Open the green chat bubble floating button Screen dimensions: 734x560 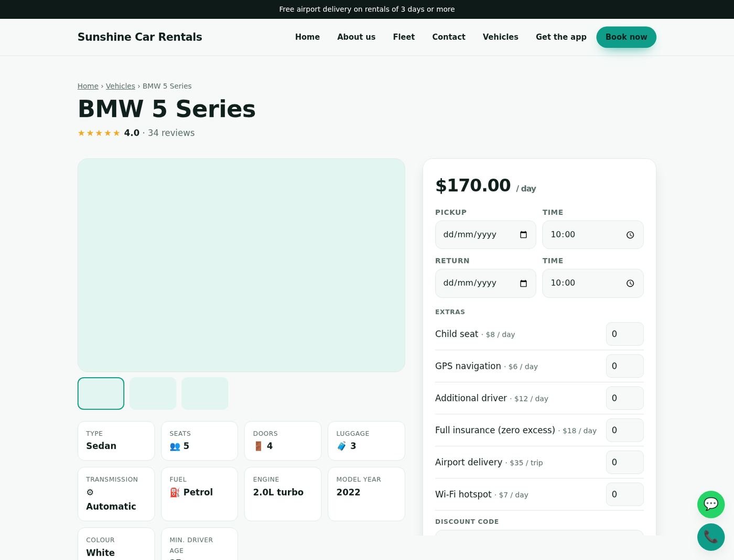click(711, 504)
